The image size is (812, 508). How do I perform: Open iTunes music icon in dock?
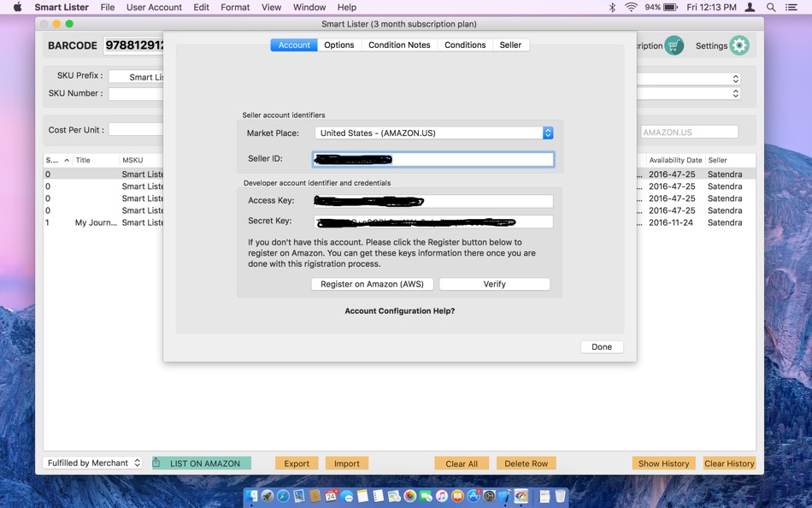[x=442, y=496]
